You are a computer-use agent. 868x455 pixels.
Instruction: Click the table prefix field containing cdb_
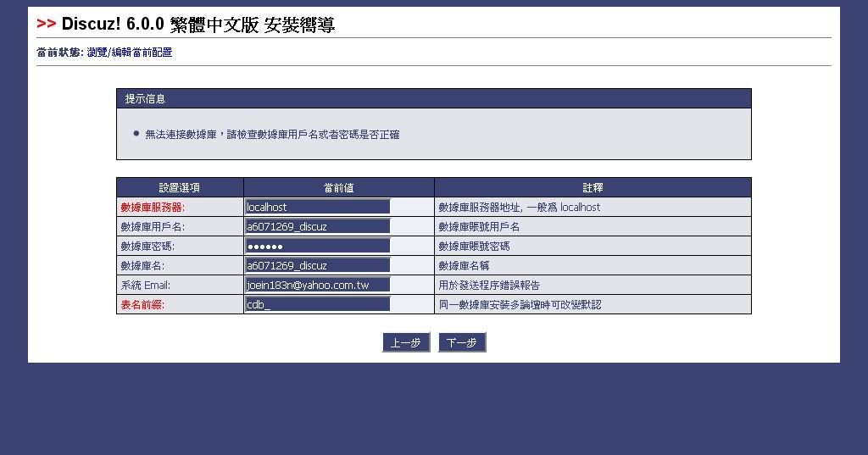(x=318, y=304)
